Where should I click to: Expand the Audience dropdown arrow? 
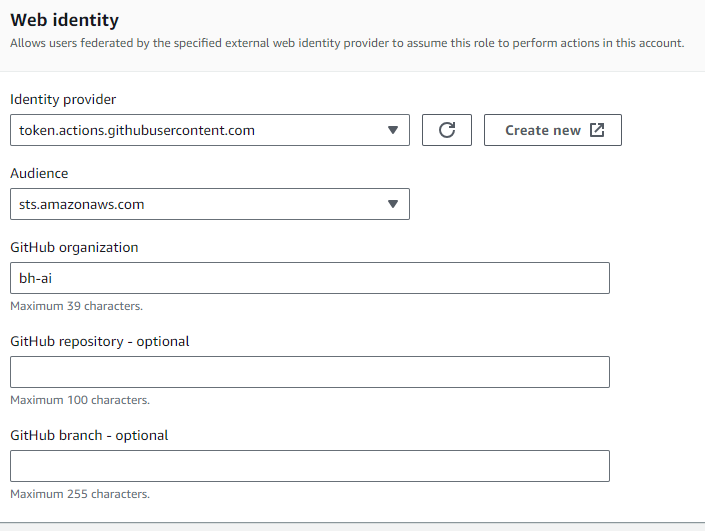[x=393, y=204]
